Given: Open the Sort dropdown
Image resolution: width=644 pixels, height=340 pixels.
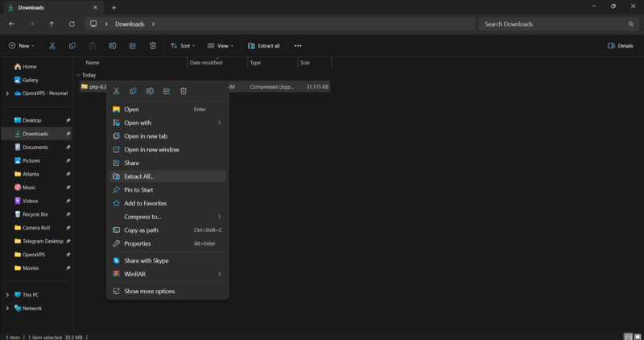Looking at the screenshot, I should coord(184,46).
